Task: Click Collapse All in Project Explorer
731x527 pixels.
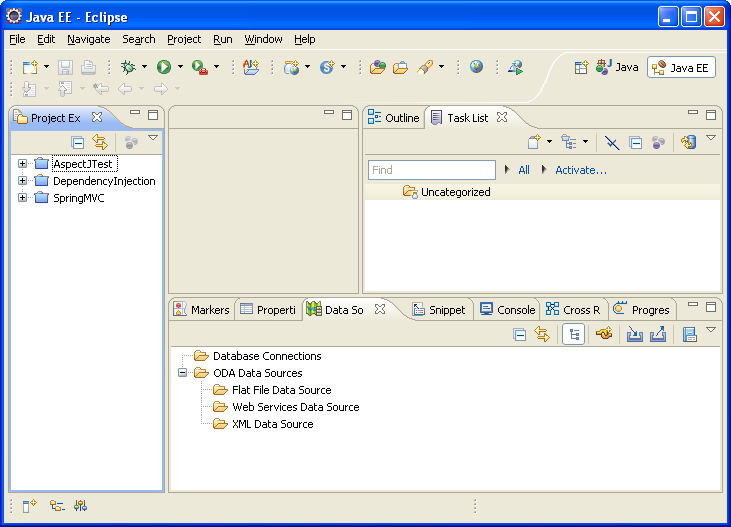Action: pyautogui.click(x=78, y=142)
